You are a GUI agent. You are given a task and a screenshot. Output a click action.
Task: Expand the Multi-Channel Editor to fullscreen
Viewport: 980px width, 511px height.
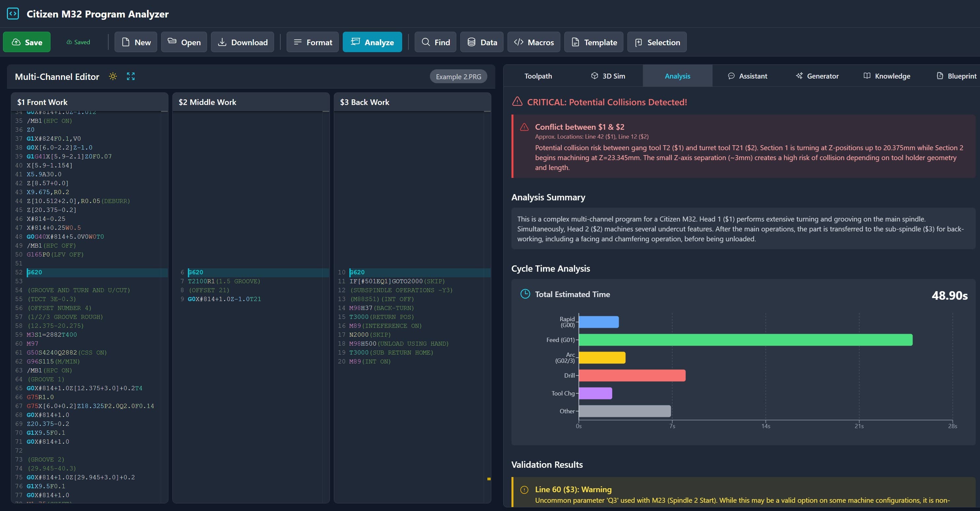(x=130, y=77)
